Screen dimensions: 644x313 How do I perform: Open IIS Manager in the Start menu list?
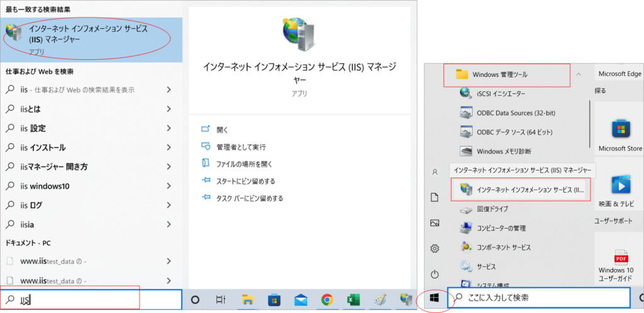pos(521,190)
